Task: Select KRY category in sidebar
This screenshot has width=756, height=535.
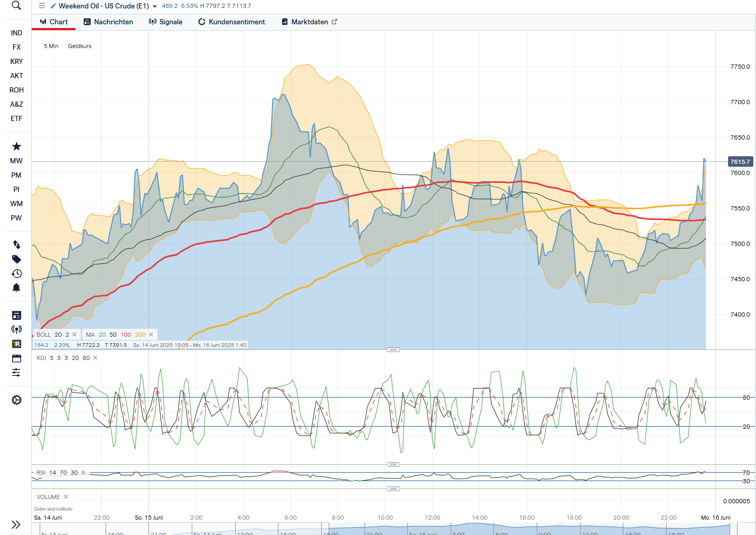Action: coord(16,61)
